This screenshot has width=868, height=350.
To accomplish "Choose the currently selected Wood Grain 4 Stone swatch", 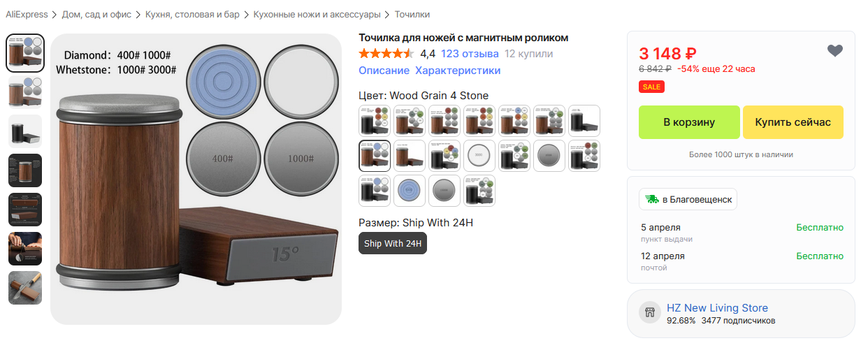I will coord(375,156).
